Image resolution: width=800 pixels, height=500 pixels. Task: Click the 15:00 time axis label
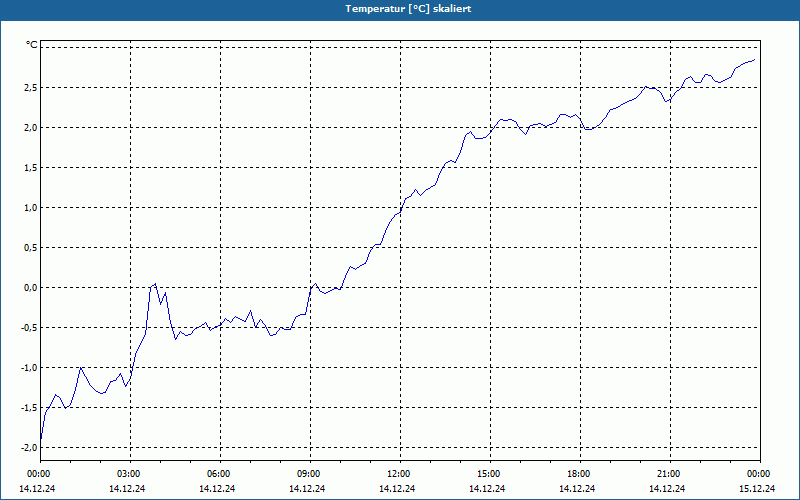pos(490,474)
